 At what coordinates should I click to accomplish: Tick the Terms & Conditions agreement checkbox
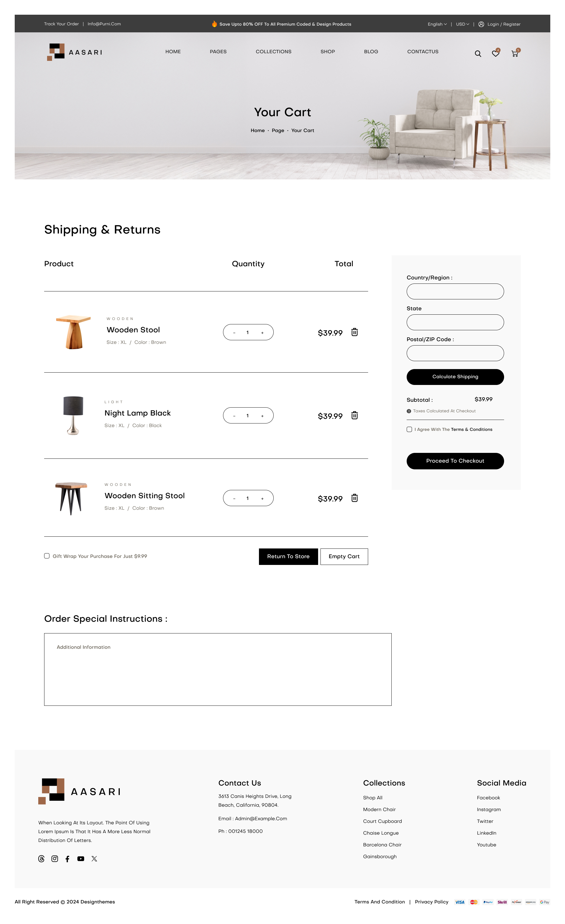click(409, 429)
